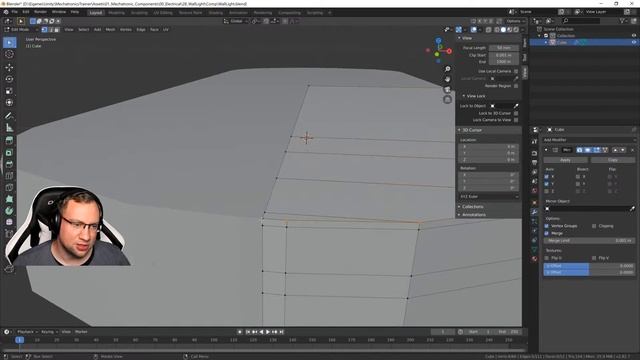Viewport: 640px width, 360px height.
Task: Toggle camera view icon in viewport
Action: 447,89
